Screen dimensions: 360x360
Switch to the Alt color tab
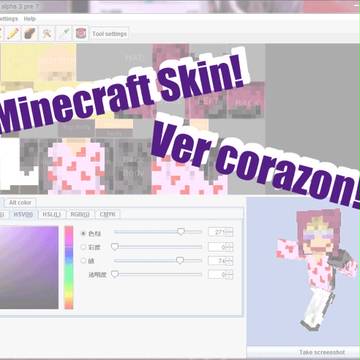(20, 203)
